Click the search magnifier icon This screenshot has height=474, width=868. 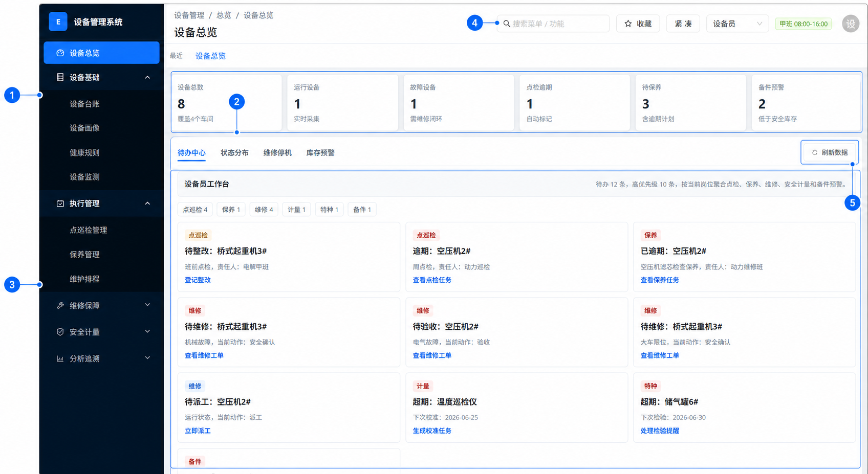[507, 24]
